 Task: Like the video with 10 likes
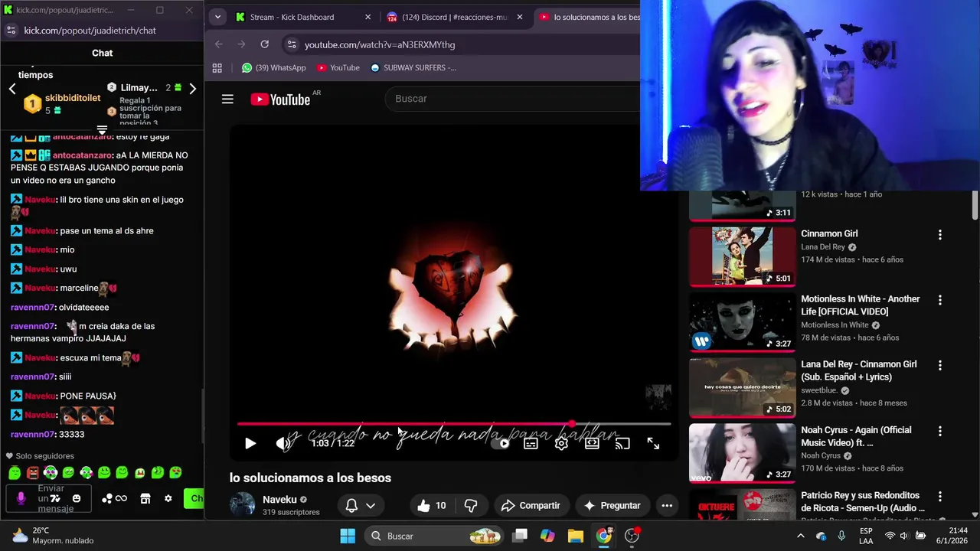[x=432, y=505]
